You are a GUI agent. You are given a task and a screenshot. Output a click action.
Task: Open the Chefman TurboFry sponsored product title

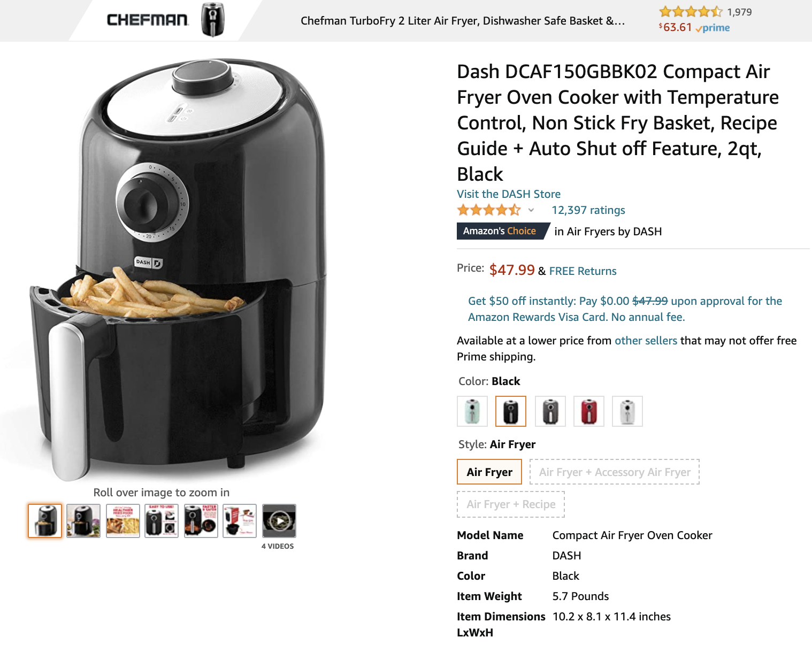point(463,21)
